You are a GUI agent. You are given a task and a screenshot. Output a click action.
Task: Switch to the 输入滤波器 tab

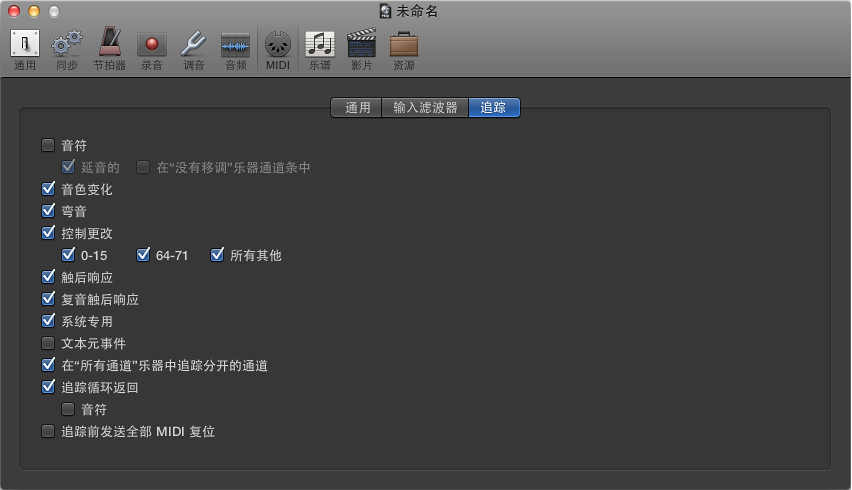coord(425,108)
